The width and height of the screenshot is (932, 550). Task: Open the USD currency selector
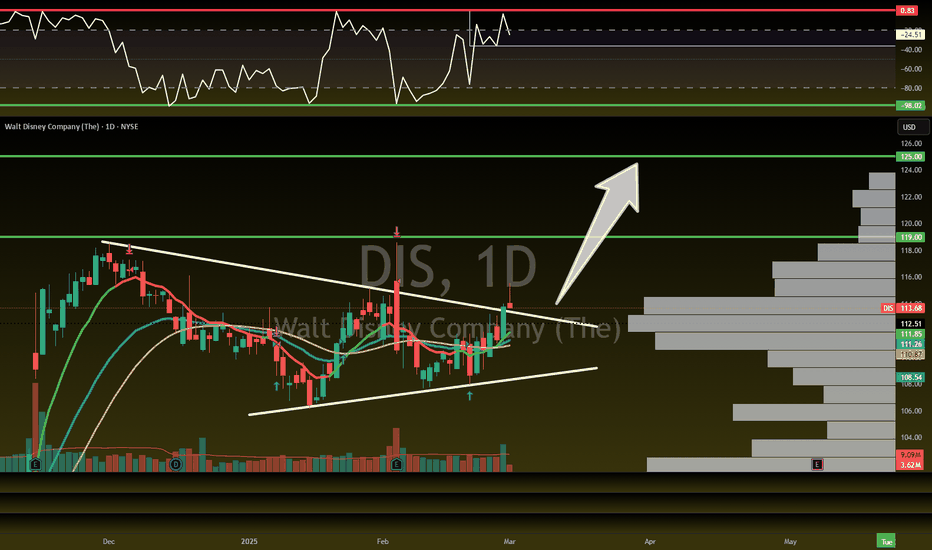coord(913,127)
